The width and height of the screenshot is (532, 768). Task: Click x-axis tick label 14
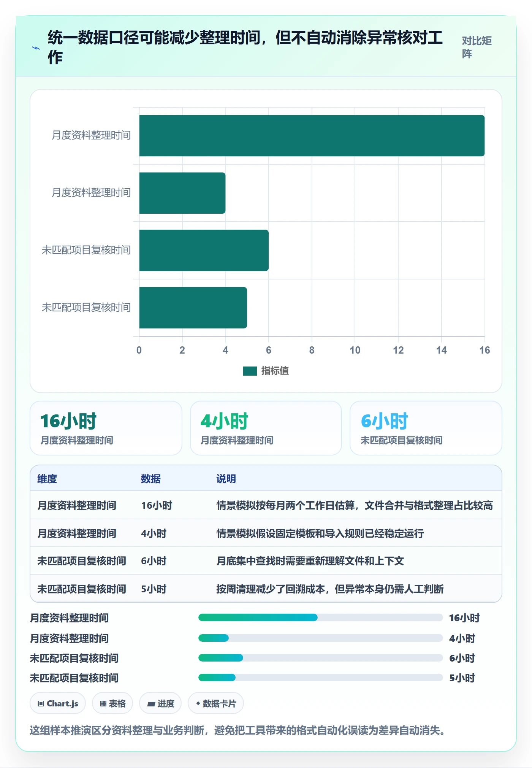click(442, 350)
